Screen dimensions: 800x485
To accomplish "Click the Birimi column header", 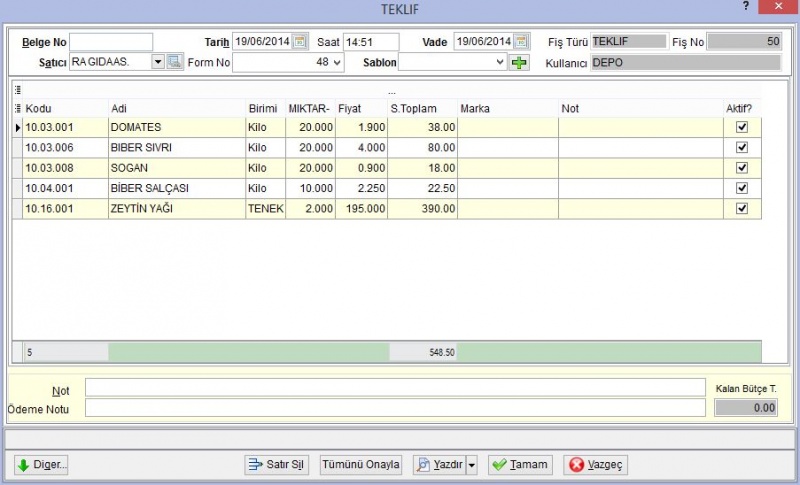I will coord(265,108).
